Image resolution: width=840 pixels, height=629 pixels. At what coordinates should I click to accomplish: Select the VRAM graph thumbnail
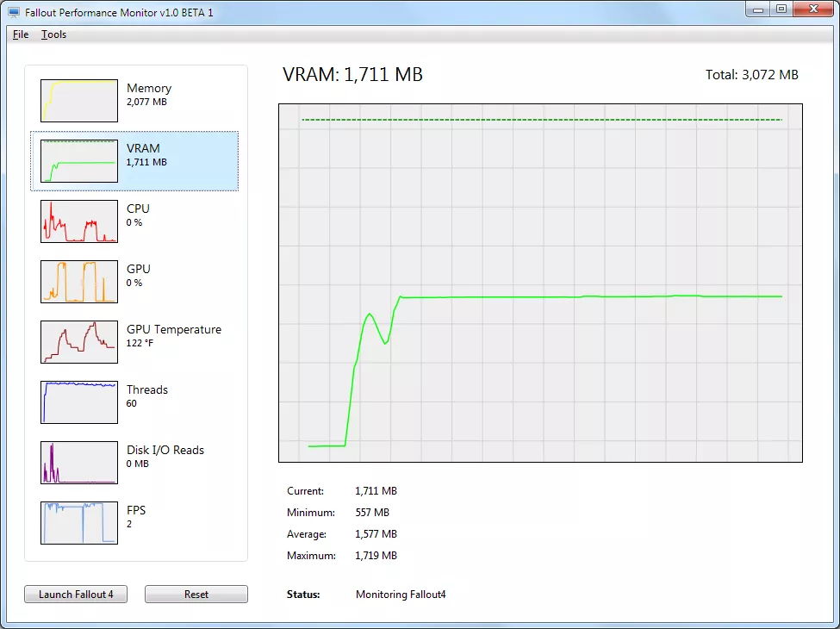click(x=79, y=161)
